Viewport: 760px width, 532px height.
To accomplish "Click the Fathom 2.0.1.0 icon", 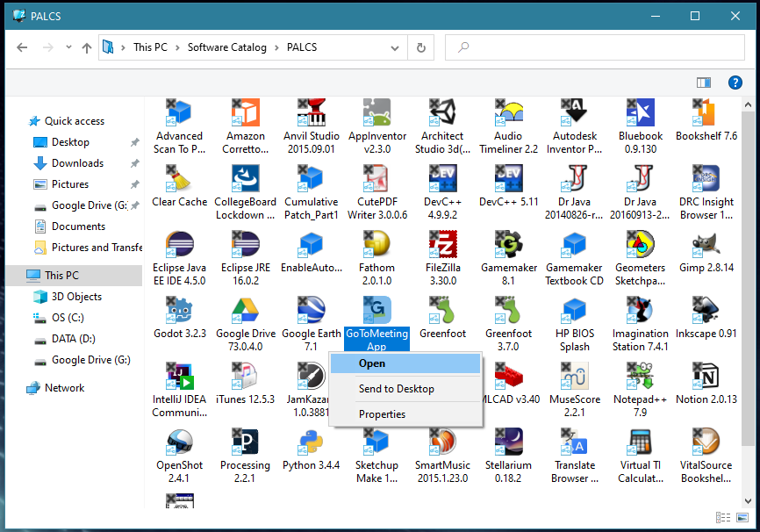I will pos(377,244).
